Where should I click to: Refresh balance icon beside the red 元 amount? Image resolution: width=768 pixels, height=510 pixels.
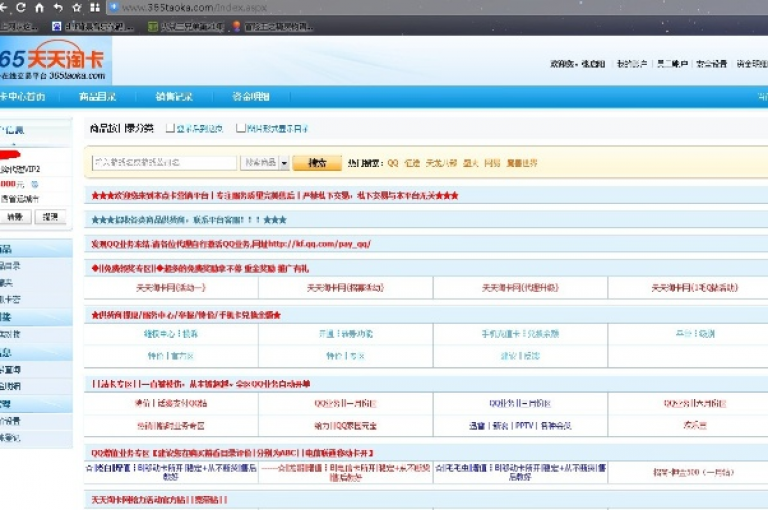pyautogui.click(x=35, y=184)
